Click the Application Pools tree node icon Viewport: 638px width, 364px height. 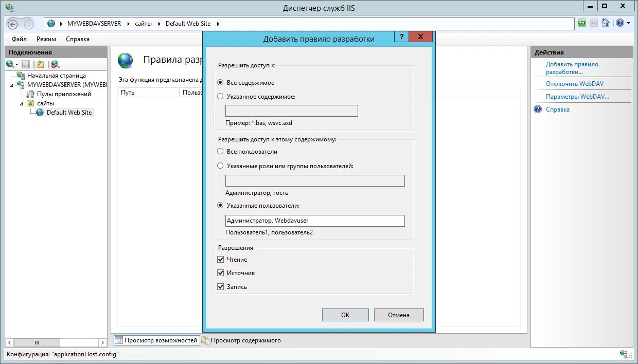pyautogui.click(x=31, y=94)
